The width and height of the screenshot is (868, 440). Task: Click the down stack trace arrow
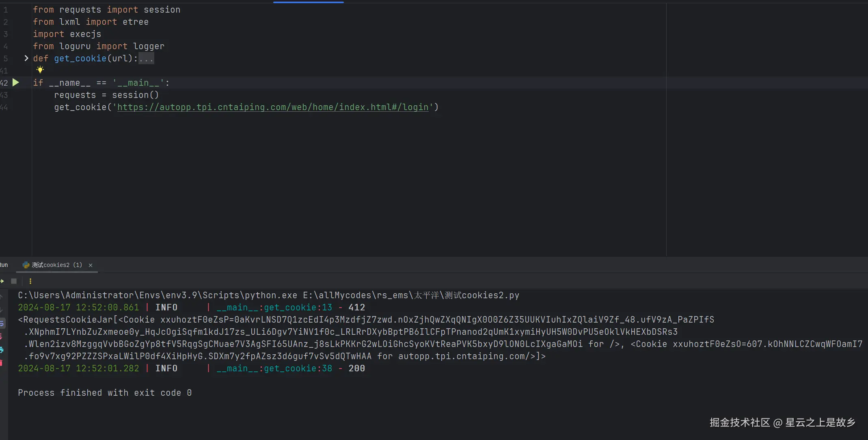(2, 310)
